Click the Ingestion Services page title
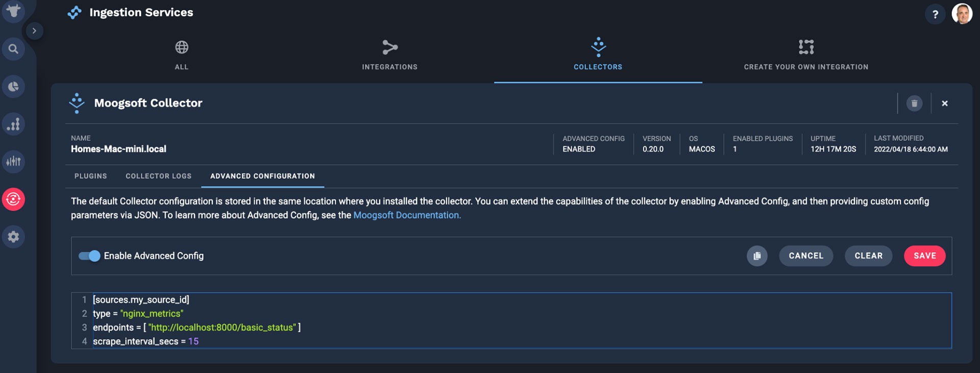Screen dimensions: 980x373 pyautogui.click(x=141, y=12)
